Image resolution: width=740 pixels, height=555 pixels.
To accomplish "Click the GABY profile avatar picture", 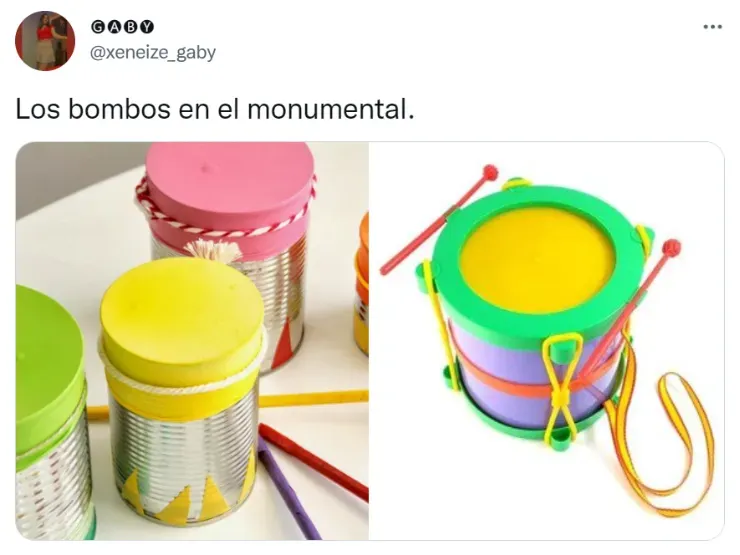I will click(x=45, y=41).
